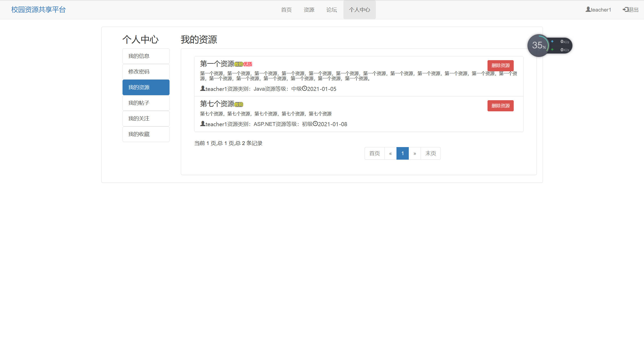Click the 35% circular progress monitor
The height and width of the screenshot is (346, 644).
539,45
